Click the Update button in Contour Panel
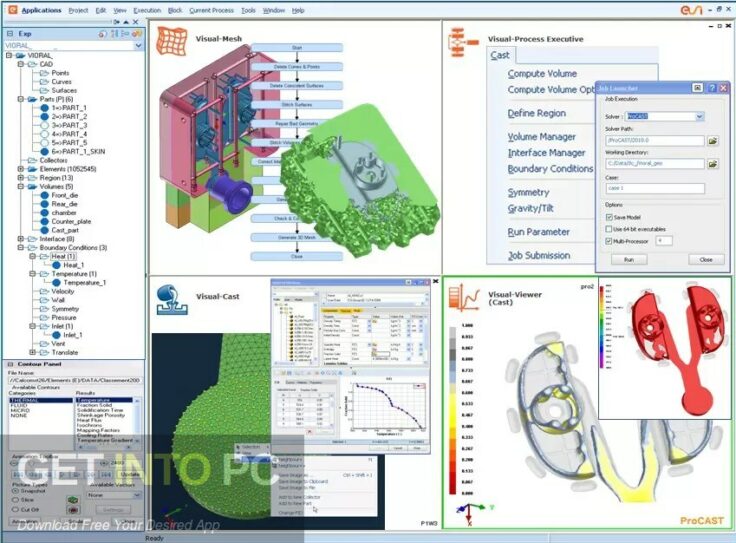 coord(130,474)
